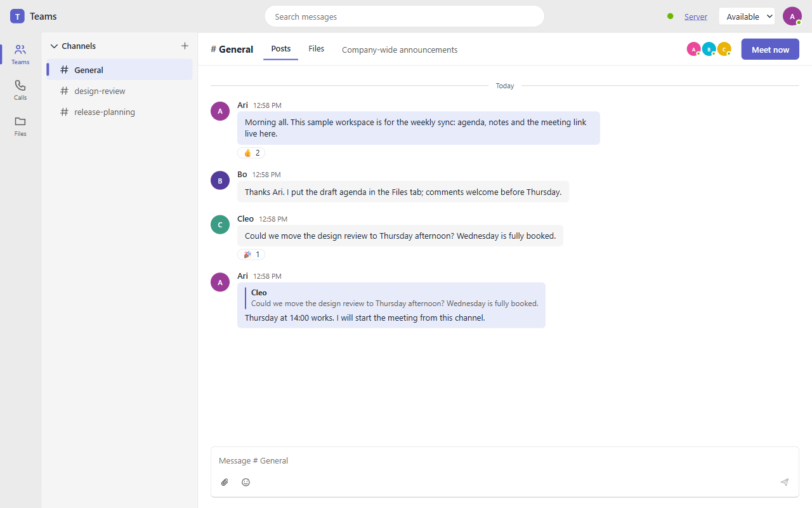Click the Today date divider label

[505, 86]
